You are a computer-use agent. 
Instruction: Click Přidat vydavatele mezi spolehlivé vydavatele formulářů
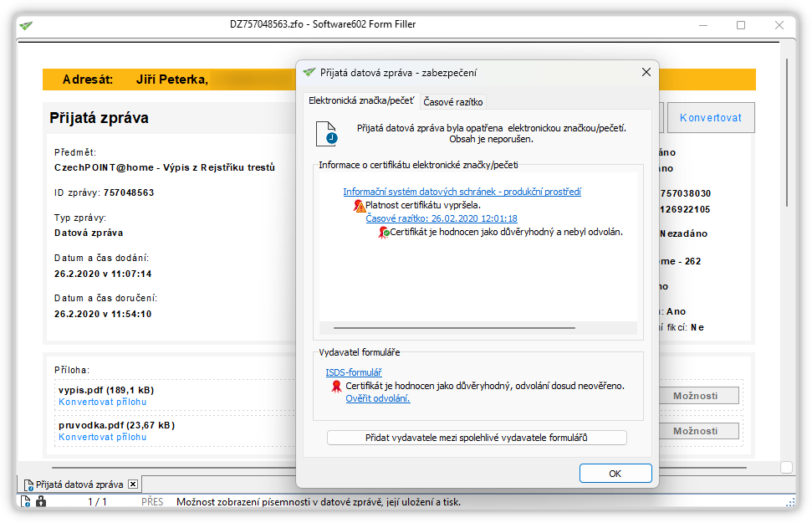(x=477, y=438)
